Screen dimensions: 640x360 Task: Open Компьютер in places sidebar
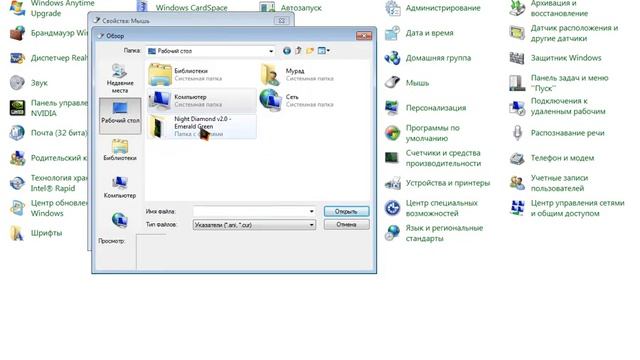120,187
